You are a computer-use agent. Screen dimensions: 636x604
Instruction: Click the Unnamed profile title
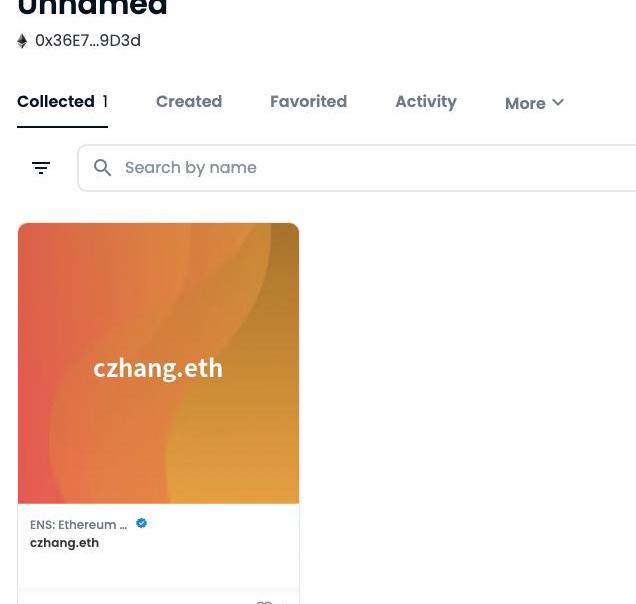click(92, 7)
